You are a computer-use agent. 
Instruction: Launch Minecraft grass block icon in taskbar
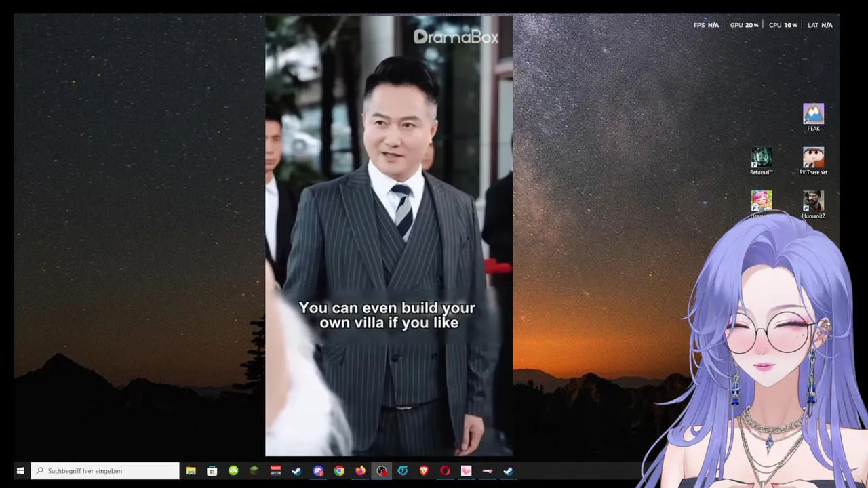pos(254,471)
